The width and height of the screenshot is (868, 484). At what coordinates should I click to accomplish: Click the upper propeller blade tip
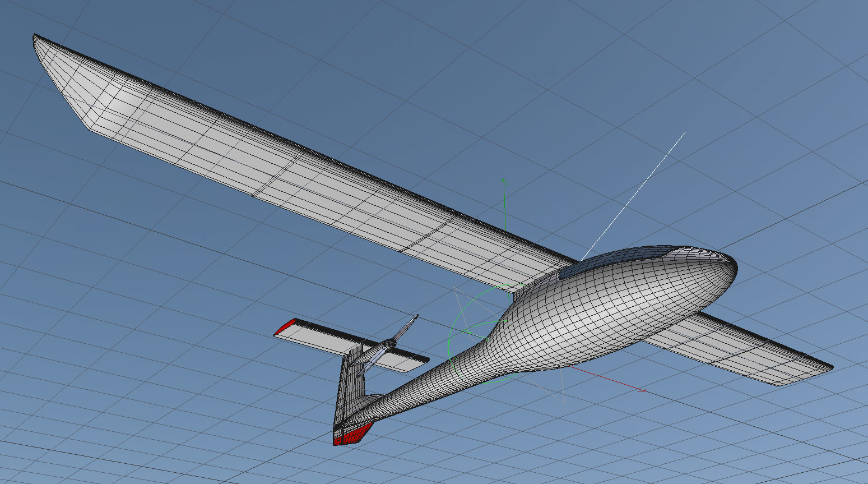pos(415,317)
